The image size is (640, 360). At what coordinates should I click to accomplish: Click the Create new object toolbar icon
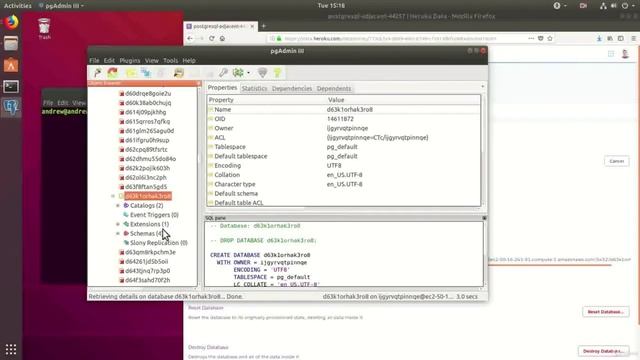coord(146,73)
